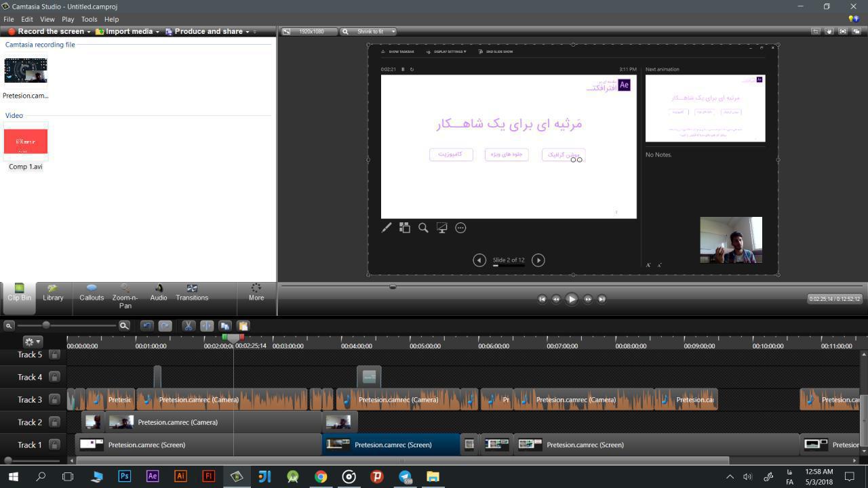The image size is (868, 488).
Task: Click the Cut scissors icon
Action: (x=189, y=326)
